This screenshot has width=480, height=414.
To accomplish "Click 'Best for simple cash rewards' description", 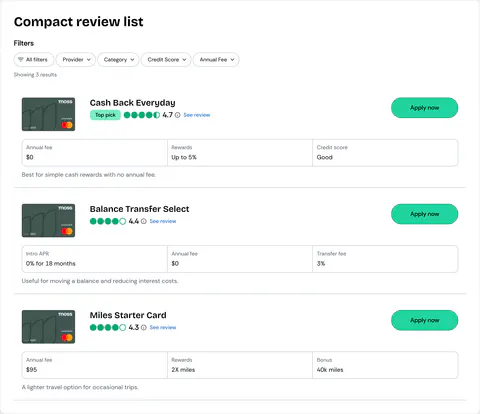I will (x=89, y=175).
